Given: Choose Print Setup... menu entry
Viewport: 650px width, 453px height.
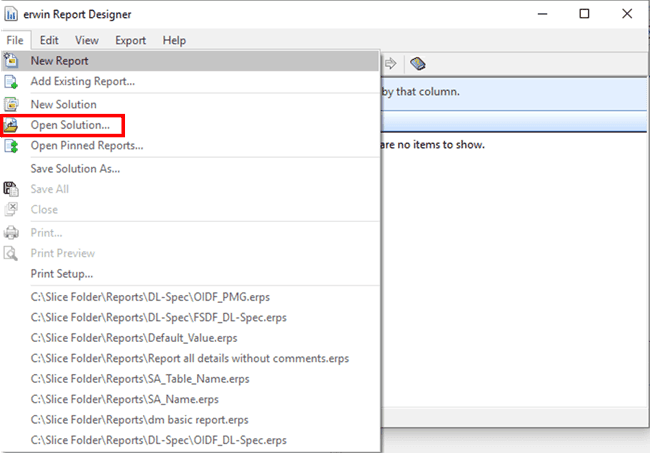Looking at the screenshot, I should pos(191,274).
